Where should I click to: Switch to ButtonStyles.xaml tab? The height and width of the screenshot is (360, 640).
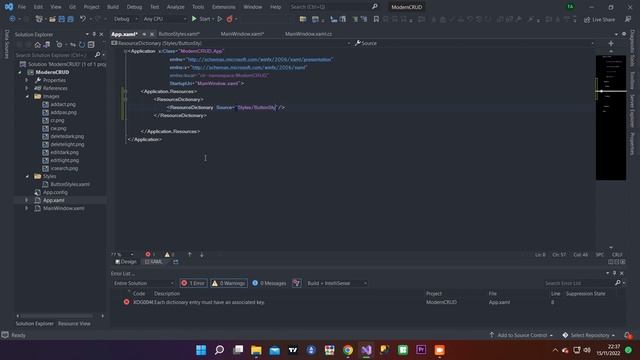click(x=179, y=34)
